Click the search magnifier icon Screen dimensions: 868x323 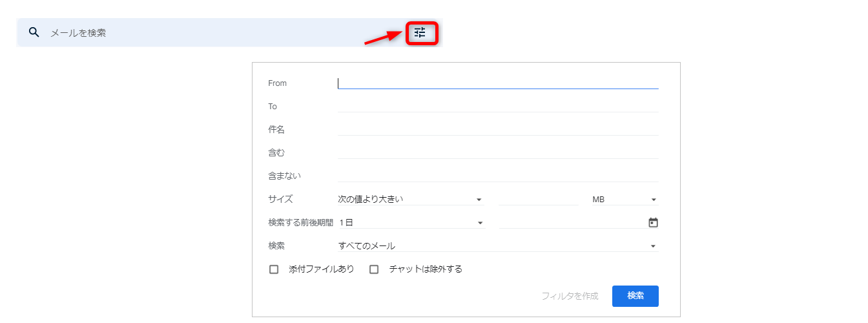point(34,32)
